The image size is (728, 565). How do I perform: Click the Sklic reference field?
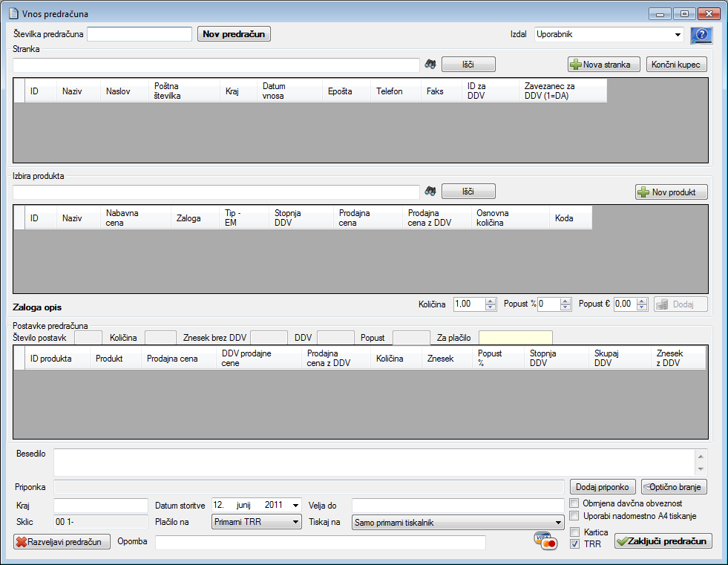pyautogui.click(x=101, y=522)
